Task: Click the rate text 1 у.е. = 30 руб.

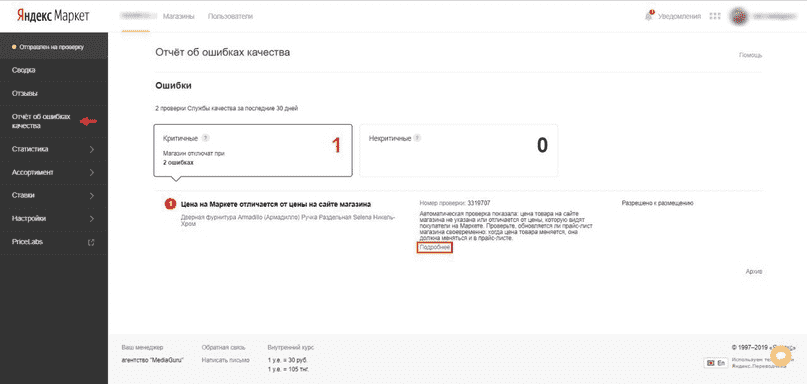Action: click(288, 360)
